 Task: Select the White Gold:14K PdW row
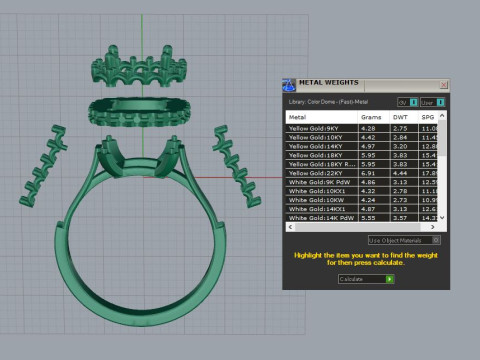(362, 218)
